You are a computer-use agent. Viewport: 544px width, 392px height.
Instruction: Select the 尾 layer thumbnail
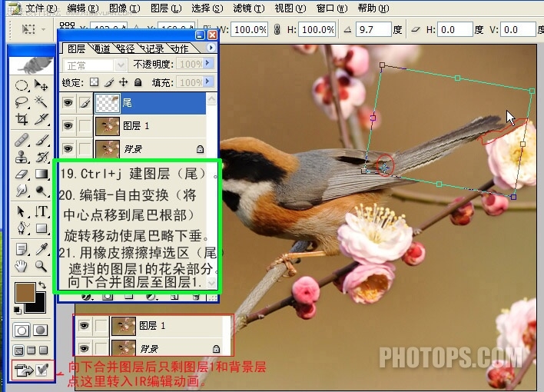point(108,103)
